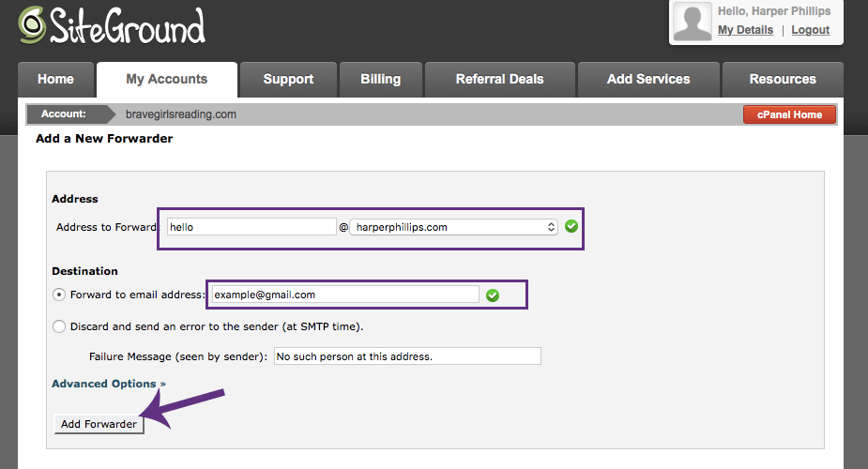
Task: Open the Resources tab
Action: point(783,80)
